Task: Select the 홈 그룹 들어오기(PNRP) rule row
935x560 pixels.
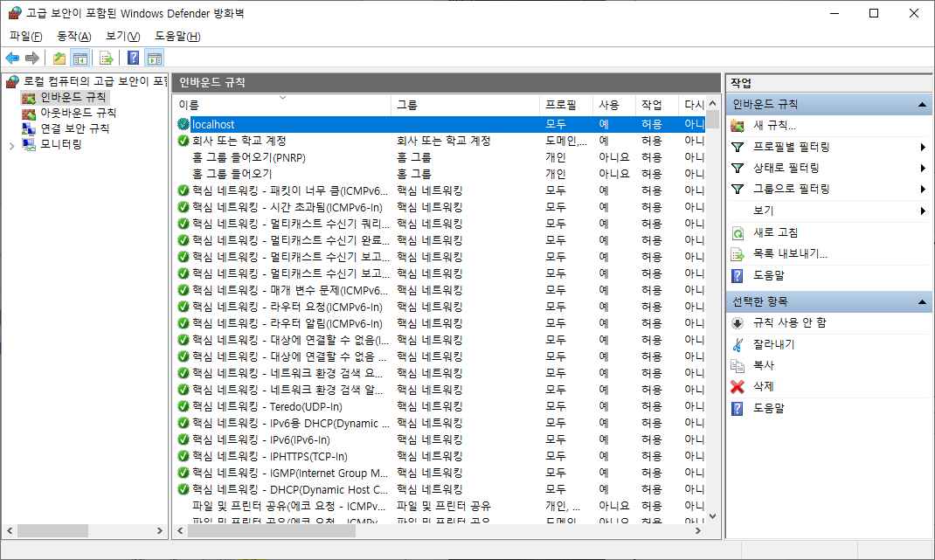Action: coord(440,157)
